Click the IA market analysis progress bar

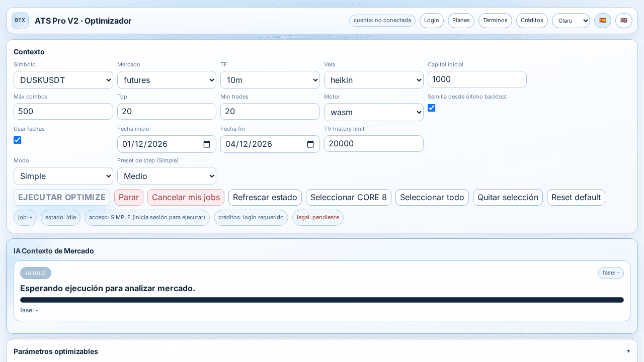pyautogui.click(x=322, y=299)
